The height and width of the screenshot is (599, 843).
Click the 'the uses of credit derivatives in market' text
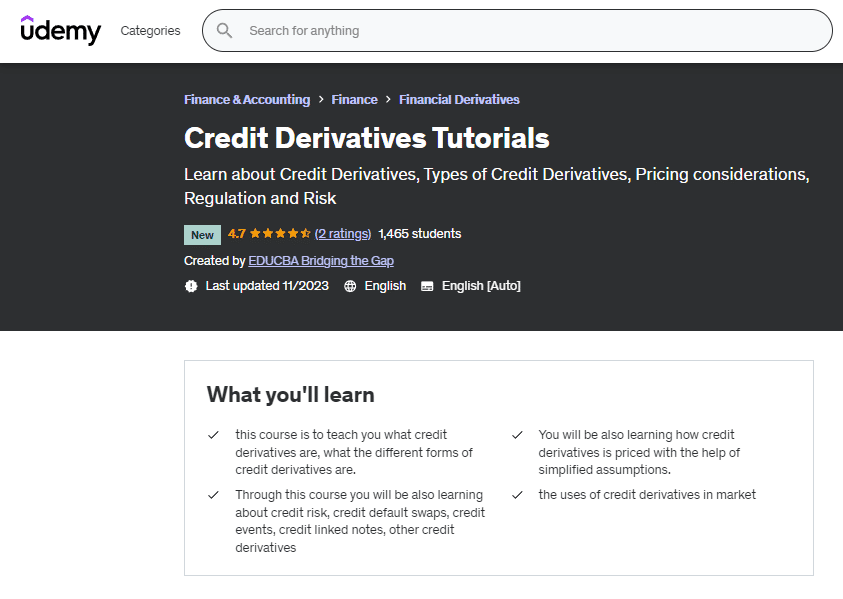[647, 495]
